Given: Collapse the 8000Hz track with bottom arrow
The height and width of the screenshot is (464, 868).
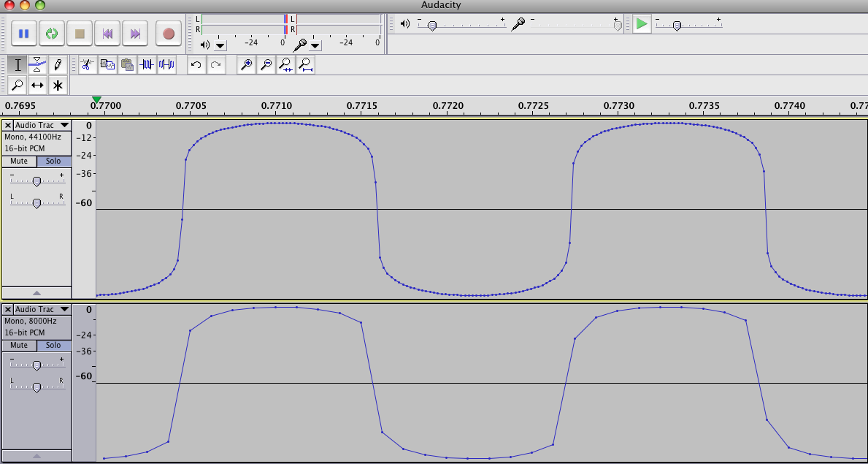Looking at the screenshot, I should tap(37, 456).
